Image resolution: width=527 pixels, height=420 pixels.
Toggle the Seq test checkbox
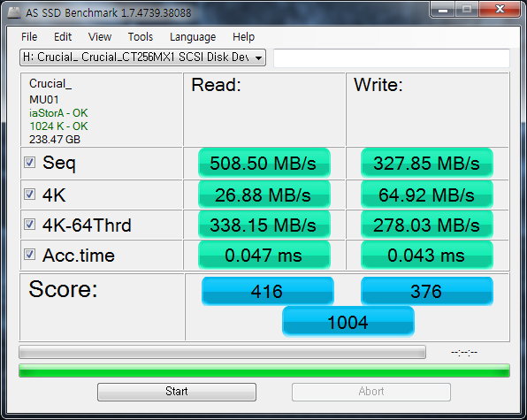(x=29, y=163)
